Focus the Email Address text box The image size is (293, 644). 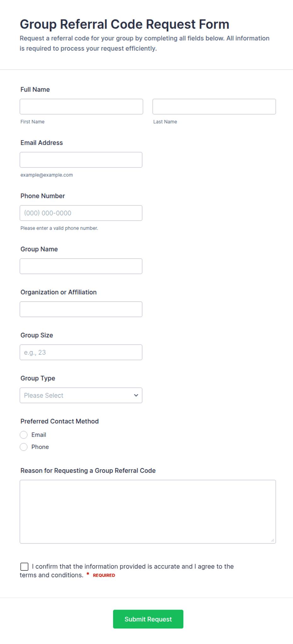tap(81, 160)
